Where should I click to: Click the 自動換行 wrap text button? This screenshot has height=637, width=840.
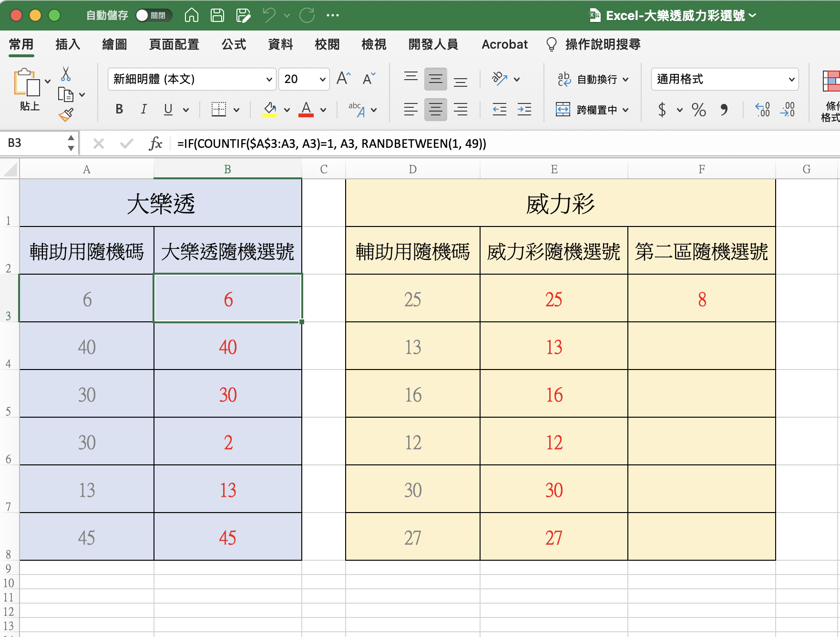[x=592, y=79]
